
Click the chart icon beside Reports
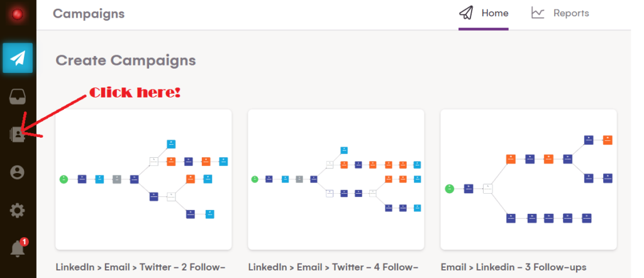538,13
